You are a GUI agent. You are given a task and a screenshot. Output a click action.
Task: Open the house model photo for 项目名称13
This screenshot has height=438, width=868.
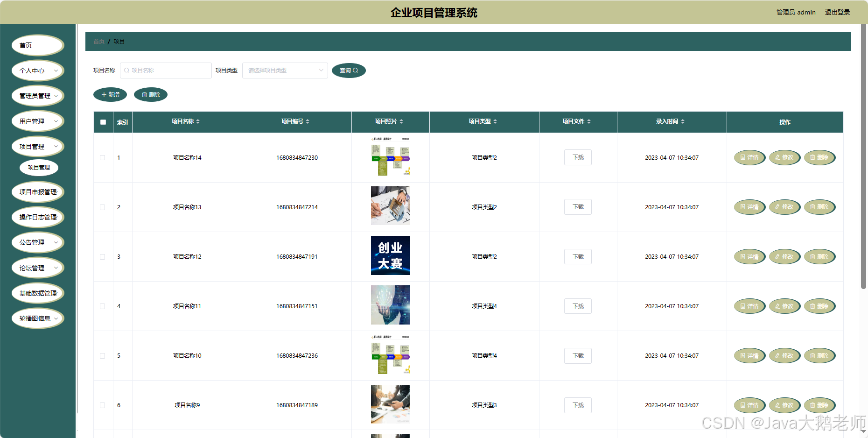coord(391,206)
